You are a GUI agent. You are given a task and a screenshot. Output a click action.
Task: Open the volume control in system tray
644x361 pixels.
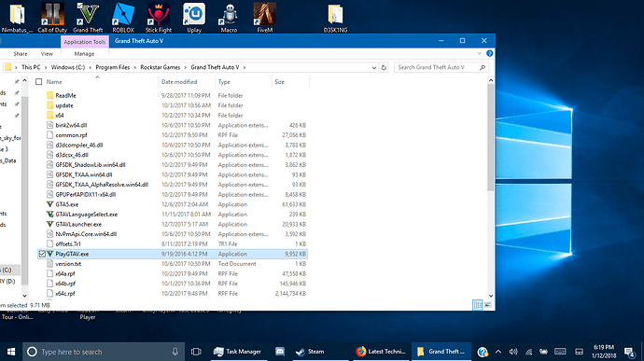click(513, 352)
